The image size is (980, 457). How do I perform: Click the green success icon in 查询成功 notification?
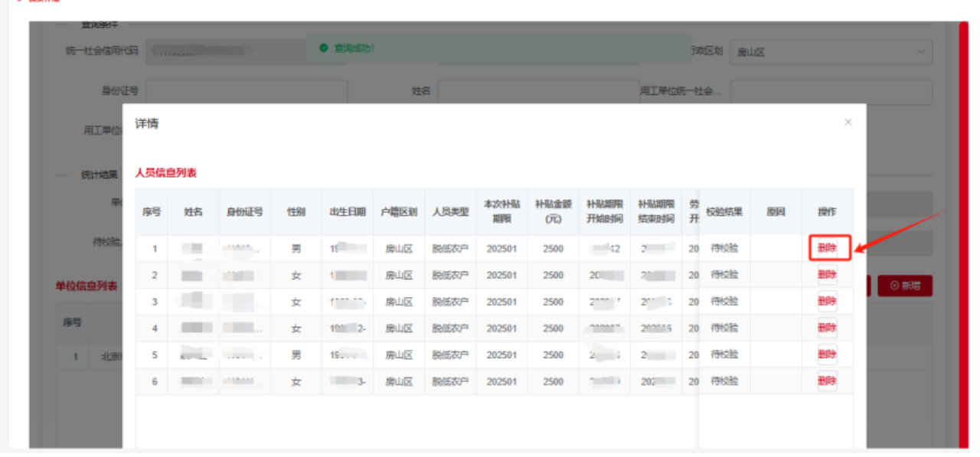324,48
